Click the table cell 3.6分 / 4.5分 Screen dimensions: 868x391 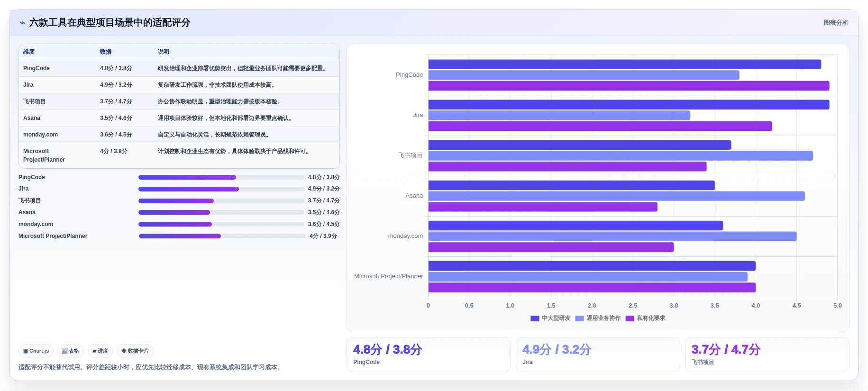[116, 135]
